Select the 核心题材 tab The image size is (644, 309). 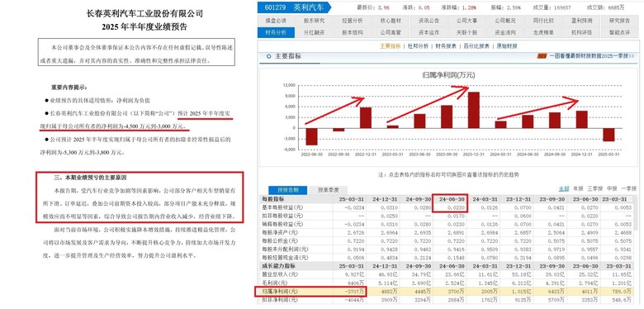pos(391,21)
